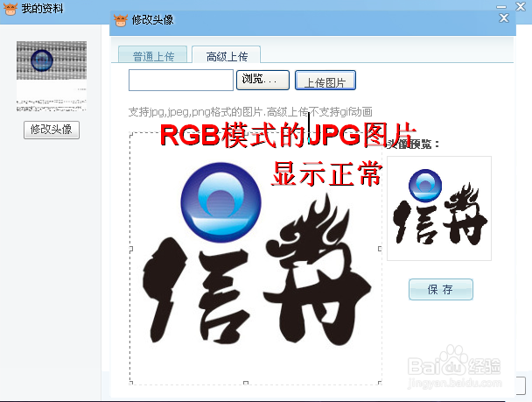Save the avatar with 保存 button

(441, 289)
